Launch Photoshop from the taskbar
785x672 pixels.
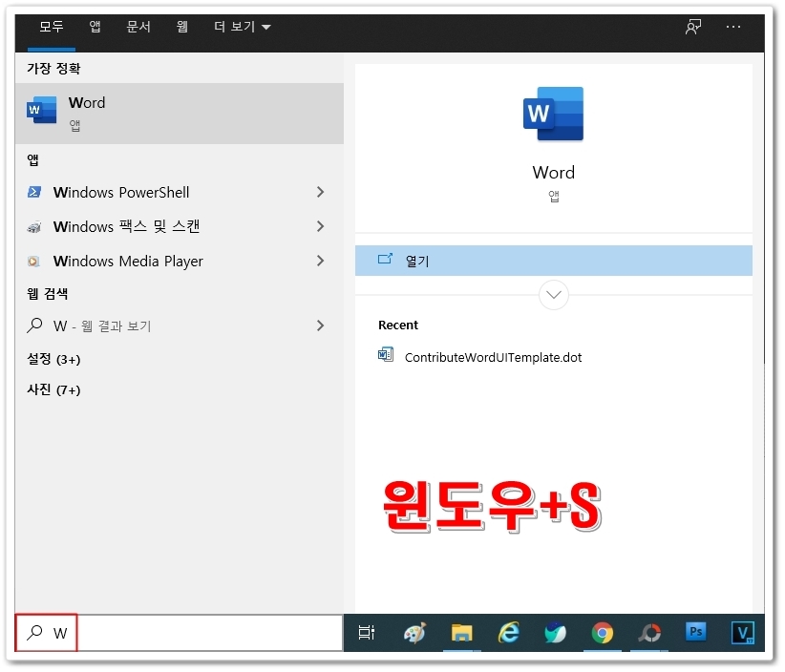tap(695, 632)
